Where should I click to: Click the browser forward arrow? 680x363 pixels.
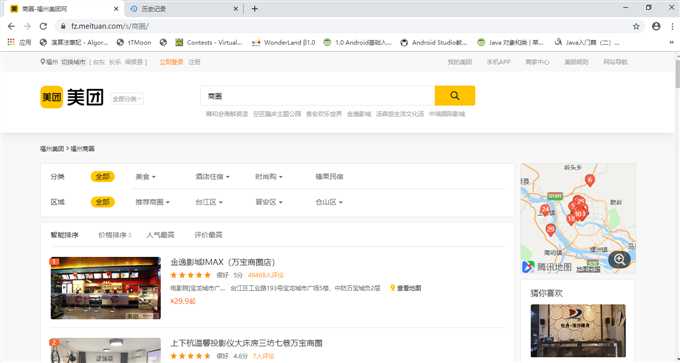(27, 26)
